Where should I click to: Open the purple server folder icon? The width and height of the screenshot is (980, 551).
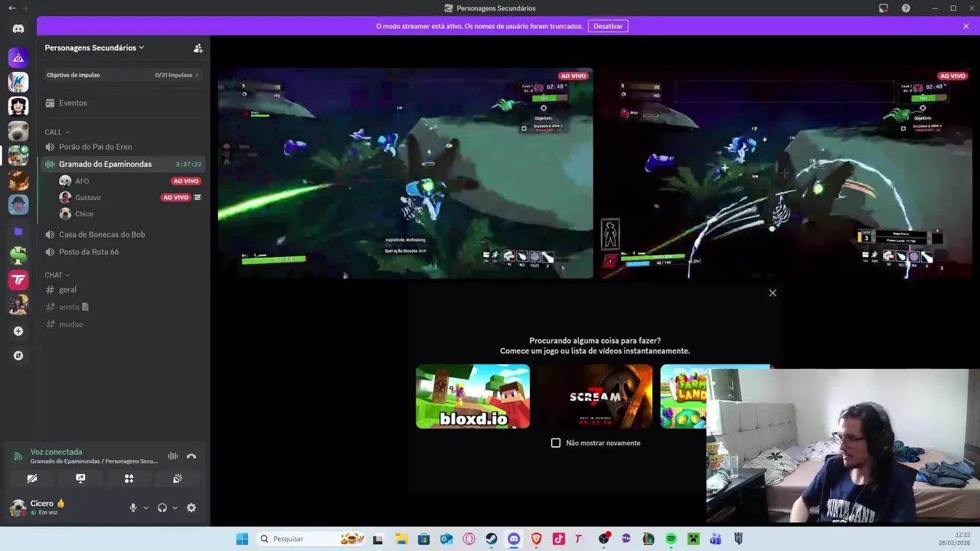[18, 231]
